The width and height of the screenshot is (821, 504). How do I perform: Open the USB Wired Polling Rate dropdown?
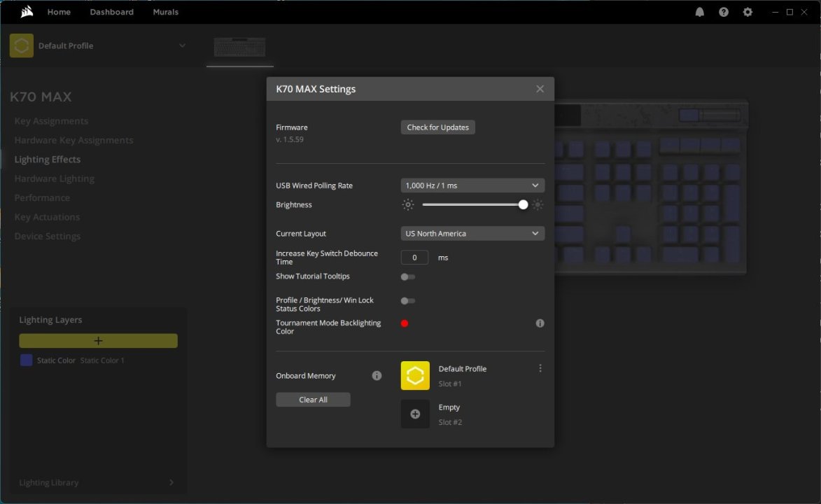472,185
